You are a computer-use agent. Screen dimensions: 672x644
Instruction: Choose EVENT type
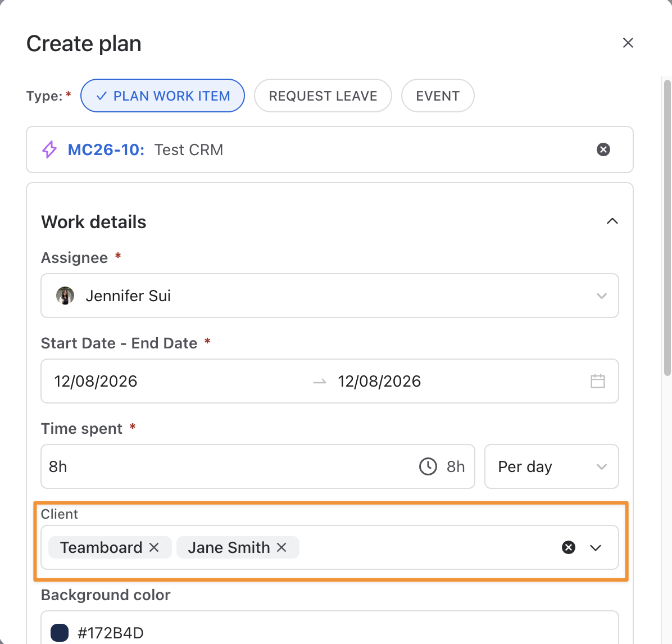pos(438,96)
